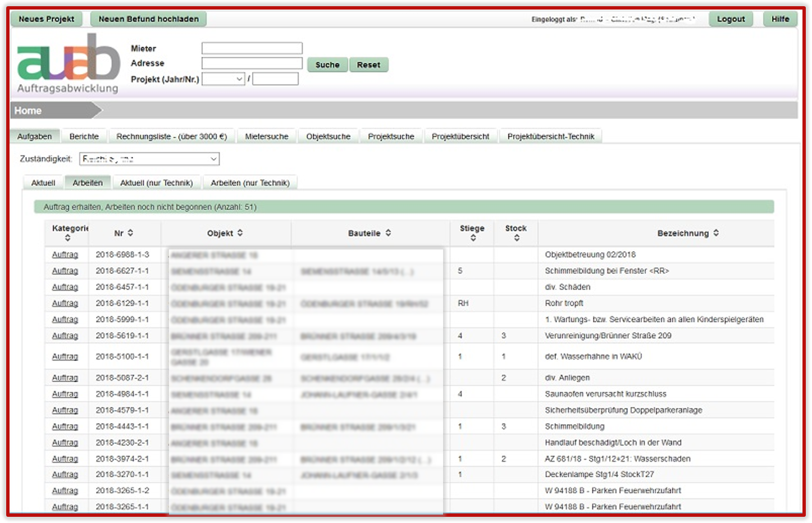Click the Reset button

[x=368, y=65]
